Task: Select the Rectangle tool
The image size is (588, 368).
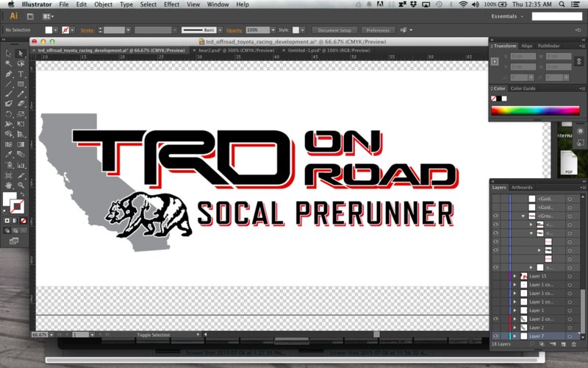Action: [21, 84]
